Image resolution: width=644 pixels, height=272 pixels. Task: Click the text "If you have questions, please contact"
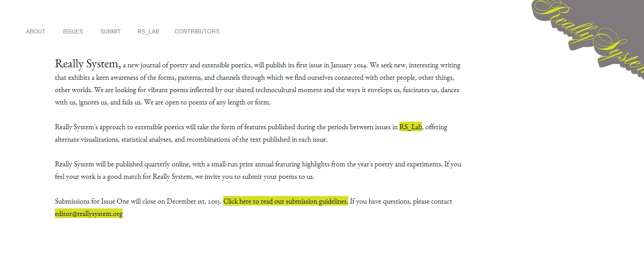[401, 201]
